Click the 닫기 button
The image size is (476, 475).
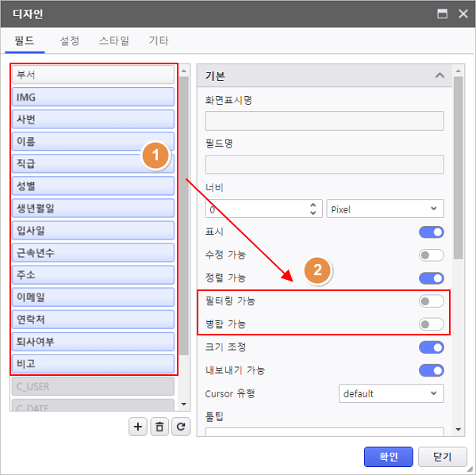click(442, 457)
